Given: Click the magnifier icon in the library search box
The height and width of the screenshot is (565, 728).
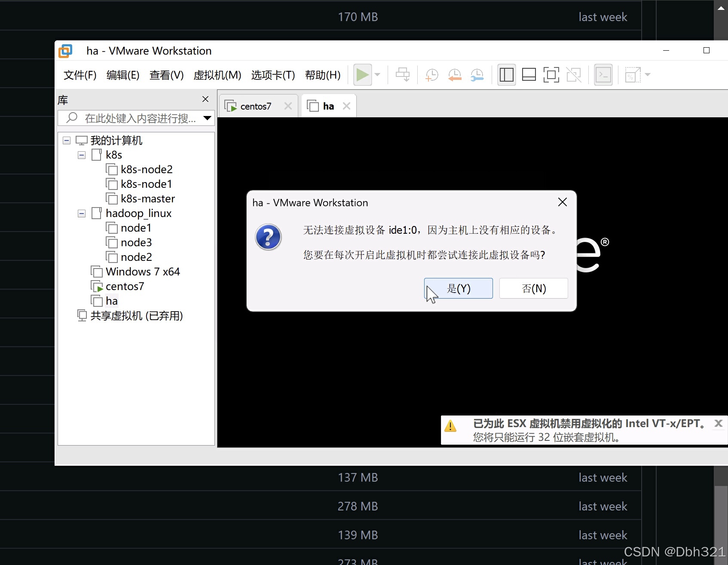Looking at the screenshot, I should click(72, 117).
